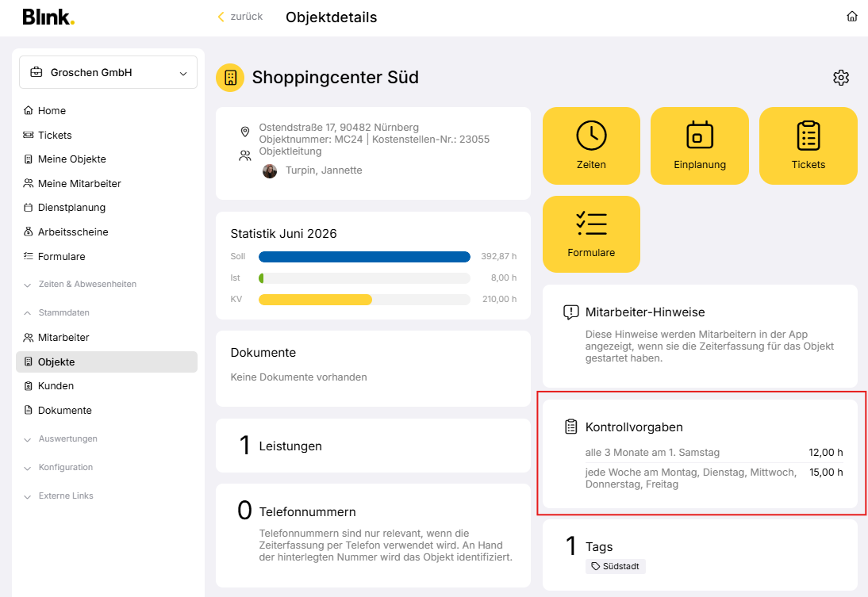
Task: Open the Kontrollvorgaben heading
Action: (634, 427)
